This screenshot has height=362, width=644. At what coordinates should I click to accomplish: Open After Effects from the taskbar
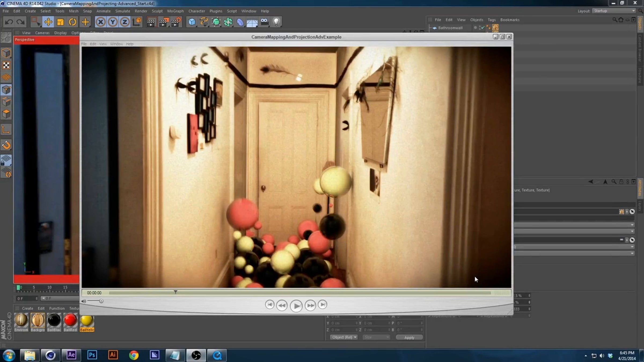(71, 355)
